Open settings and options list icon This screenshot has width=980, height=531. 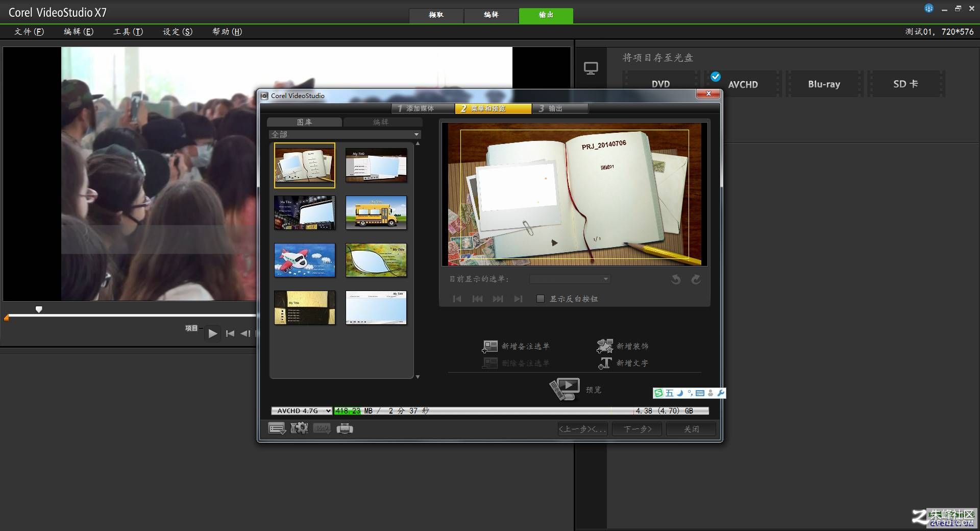[x=277, y=429]
